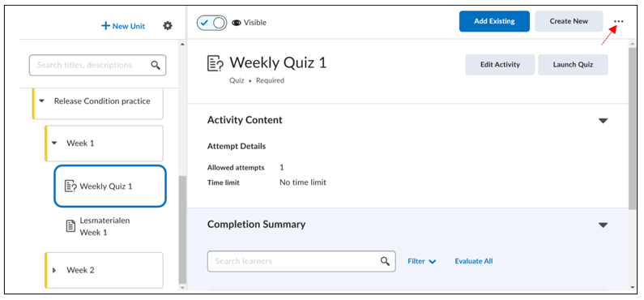This screenshot has width=644, height=300.
Task: Click the Lesmaterialen document icon
Action: click(70, 226)
